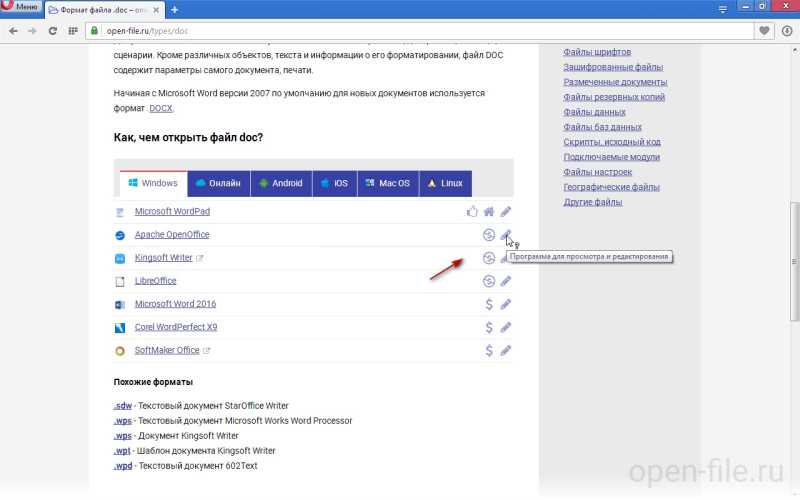
Task: Open the LibreOffice link
Action: pos(156,281)
